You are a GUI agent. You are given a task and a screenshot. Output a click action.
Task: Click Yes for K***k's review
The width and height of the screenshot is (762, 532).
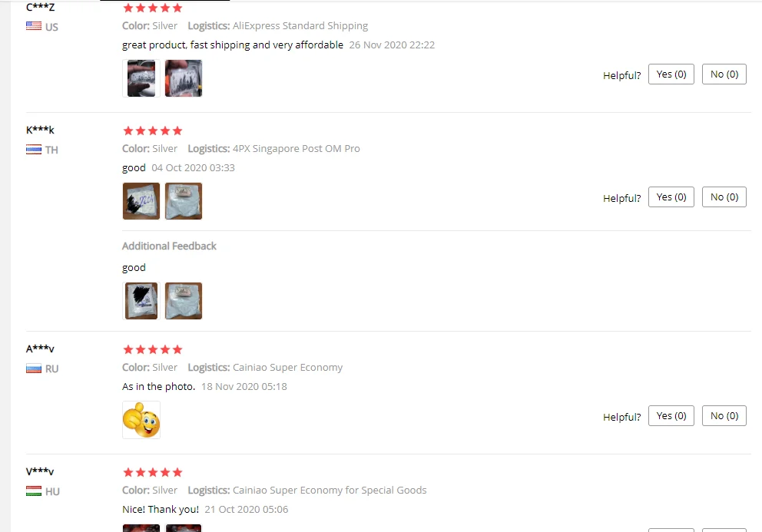click(x=671, y=197)
